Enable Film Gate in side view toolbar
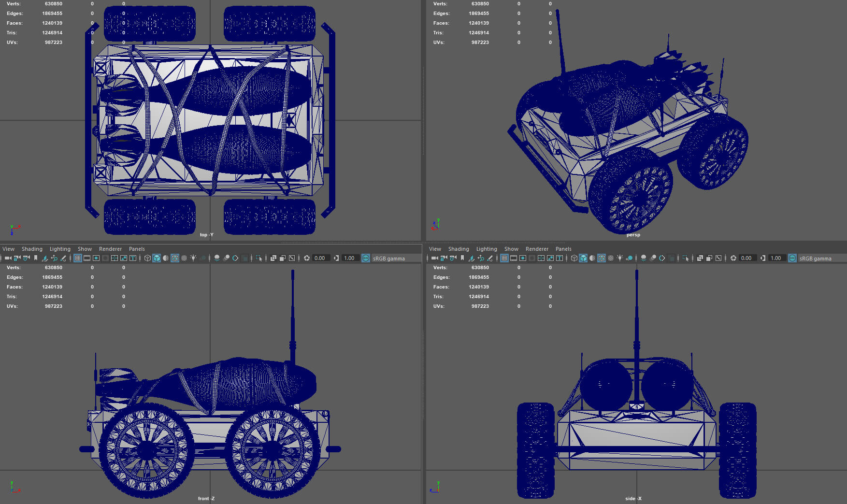This screenshot has height=504, width=847. (514, 258)
